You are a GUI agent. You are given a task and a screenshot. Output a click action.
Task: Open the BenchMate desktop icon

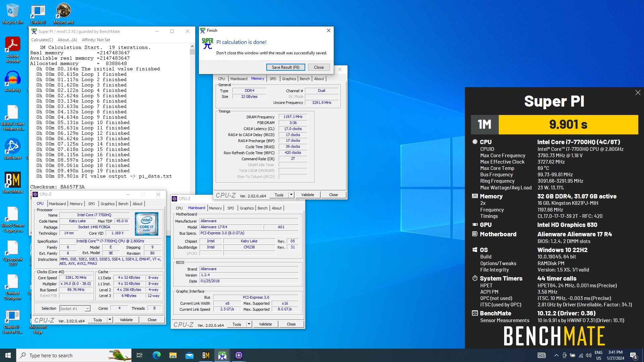tap(13, 183)
